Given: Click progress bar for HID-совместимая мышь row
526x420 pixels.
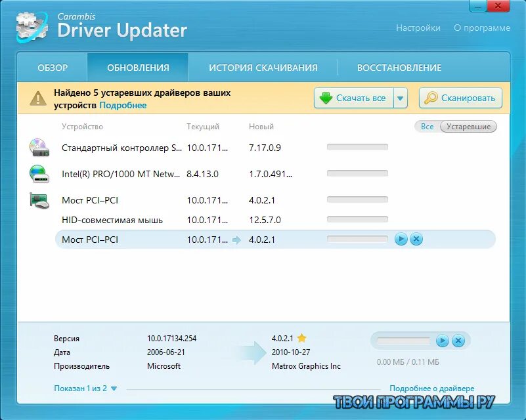Looking at the screenshot, I should pos(357,220).
